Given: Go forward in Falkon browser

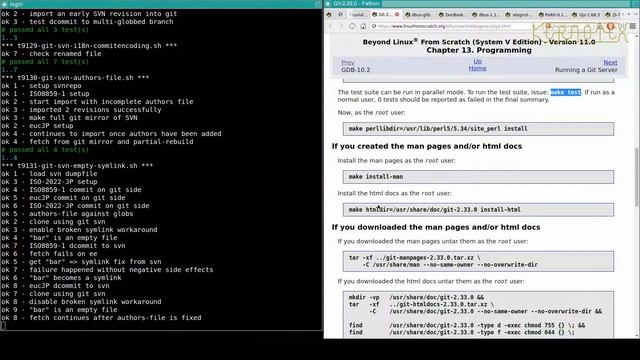Looking at the screenshot, I should point(341,26).
